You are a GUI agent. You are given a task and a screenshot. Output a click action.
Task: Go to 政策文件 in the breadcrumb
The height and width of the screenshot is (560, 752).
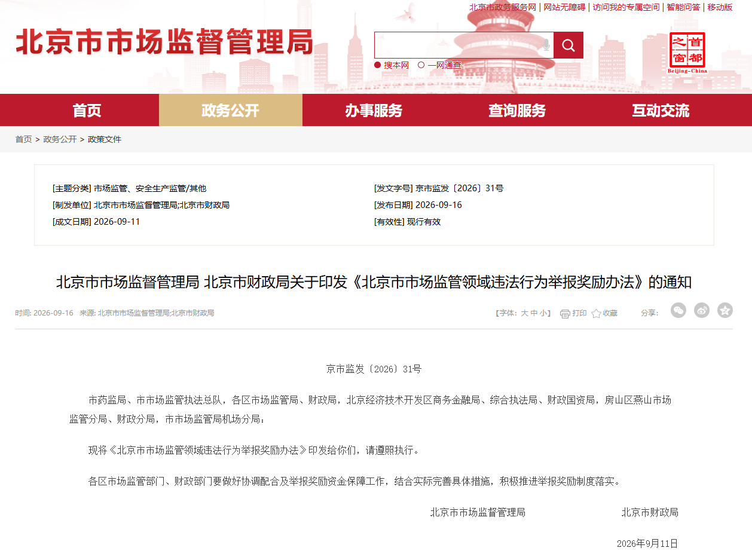(105, 139)
